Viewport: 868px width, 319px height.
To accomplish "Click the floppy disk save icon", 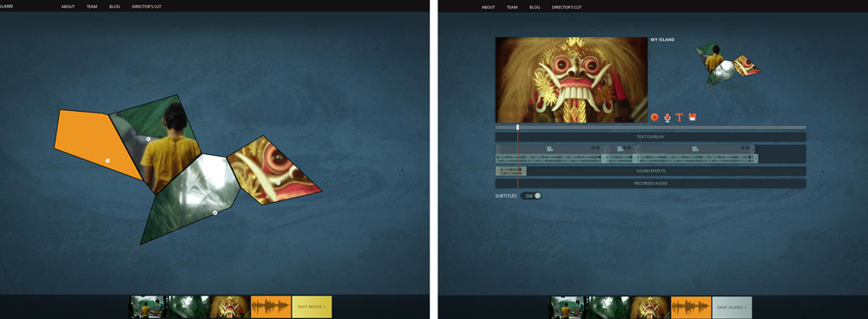I will pyautogui.click(x=692, y=117).
